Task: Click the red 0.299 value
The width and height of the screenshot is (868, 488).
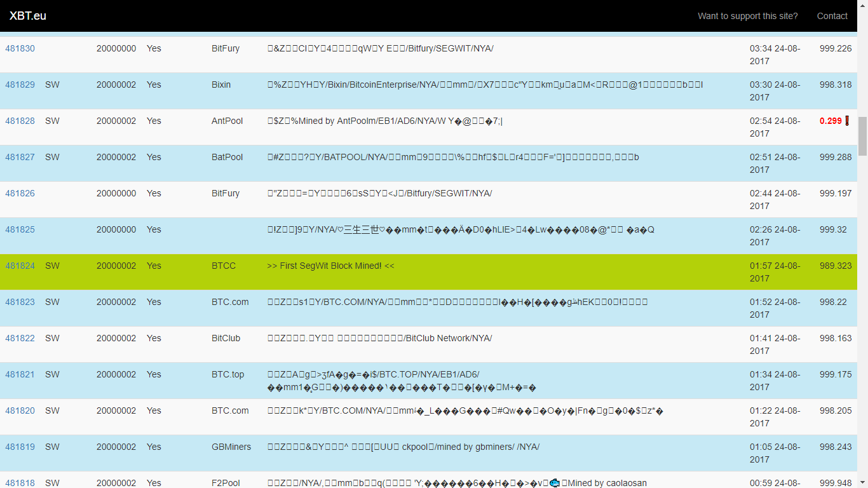Action: [x=831, y=121]
